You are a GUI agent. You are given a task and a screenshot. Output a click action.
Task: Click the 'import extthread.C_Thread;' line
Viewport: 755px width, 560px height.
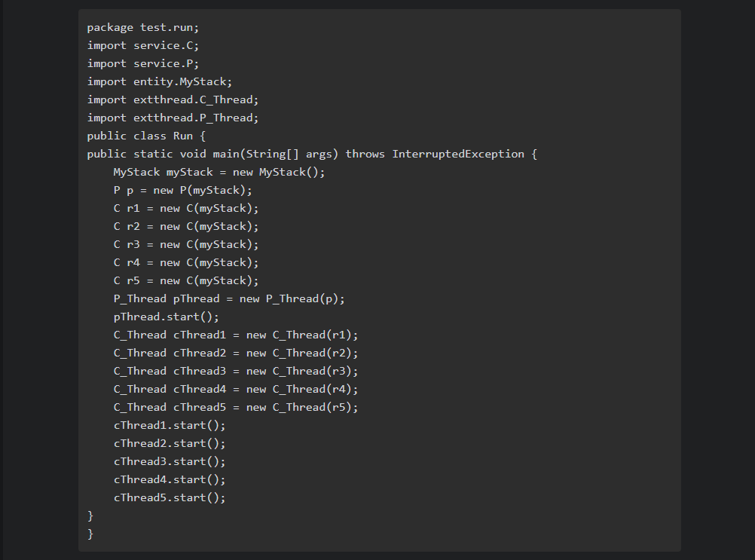[173, 100]
